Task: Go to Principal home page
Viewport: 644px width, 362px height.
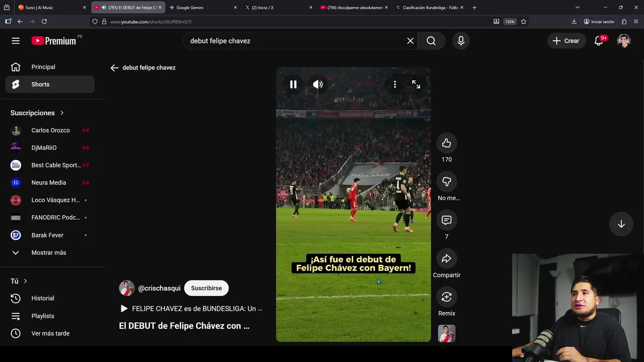Action: coord(50,67)
